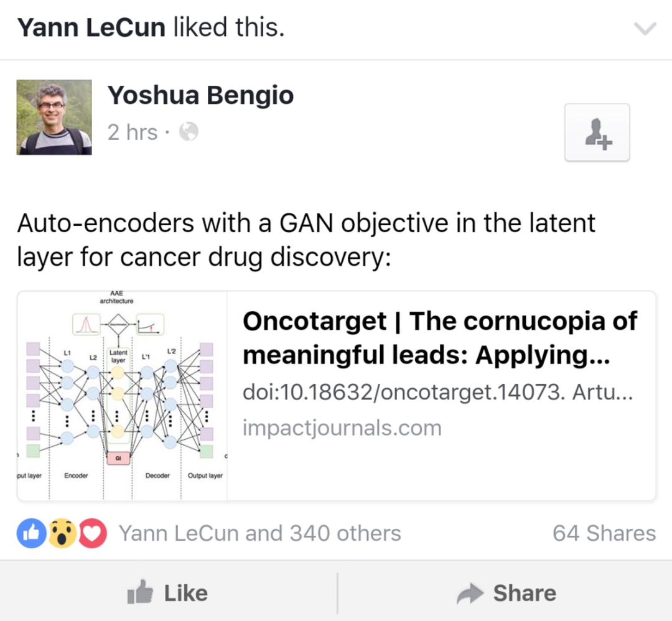Viewport: 672px width, 621px height.
Task: Open Yoshua Bengio's profile picture
Action: 54,117
